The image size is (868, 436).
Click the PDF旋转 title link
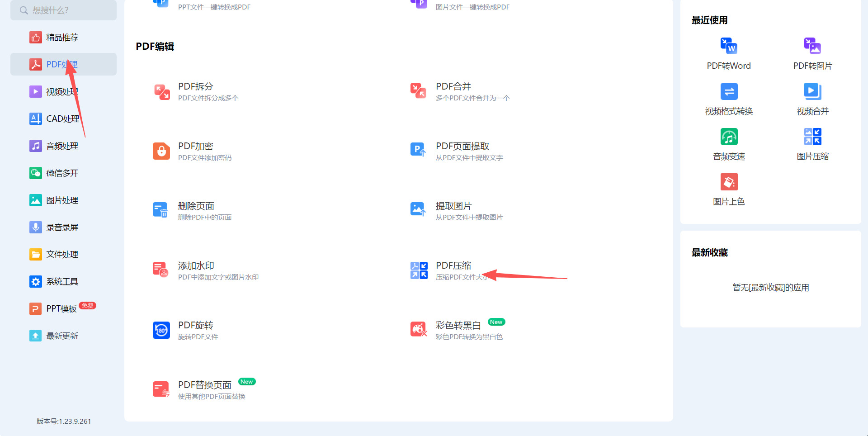coord(196,325)
